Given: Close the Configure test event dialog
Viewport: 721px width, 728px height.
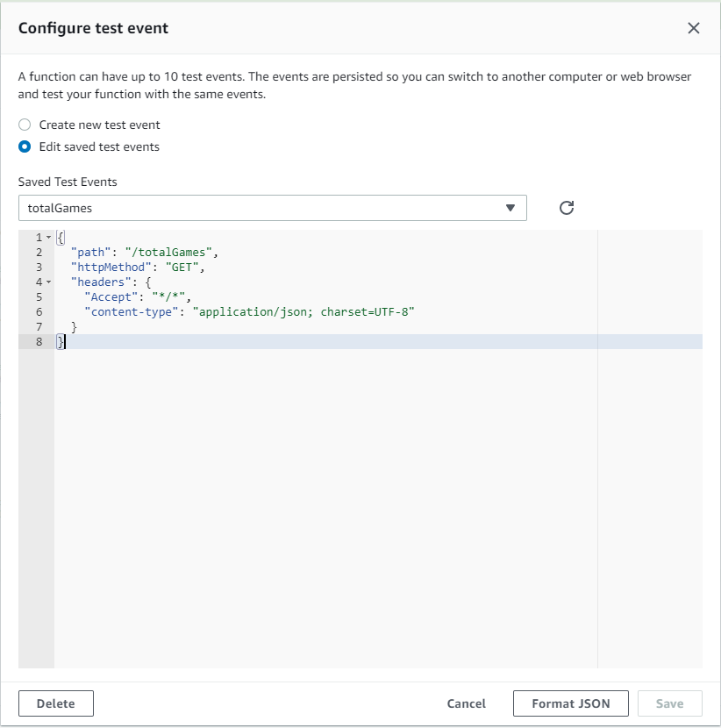Looking at the screenshot, I should point(693,28).
